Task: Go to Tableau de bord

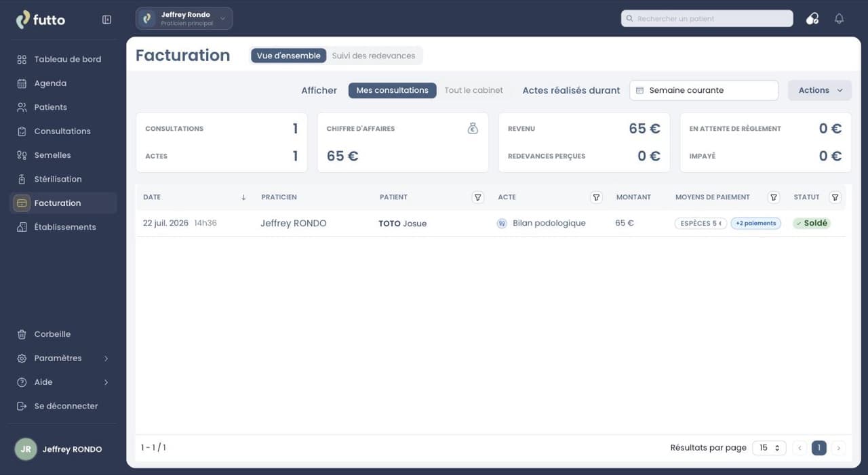Action: click(x=63, y=60)
